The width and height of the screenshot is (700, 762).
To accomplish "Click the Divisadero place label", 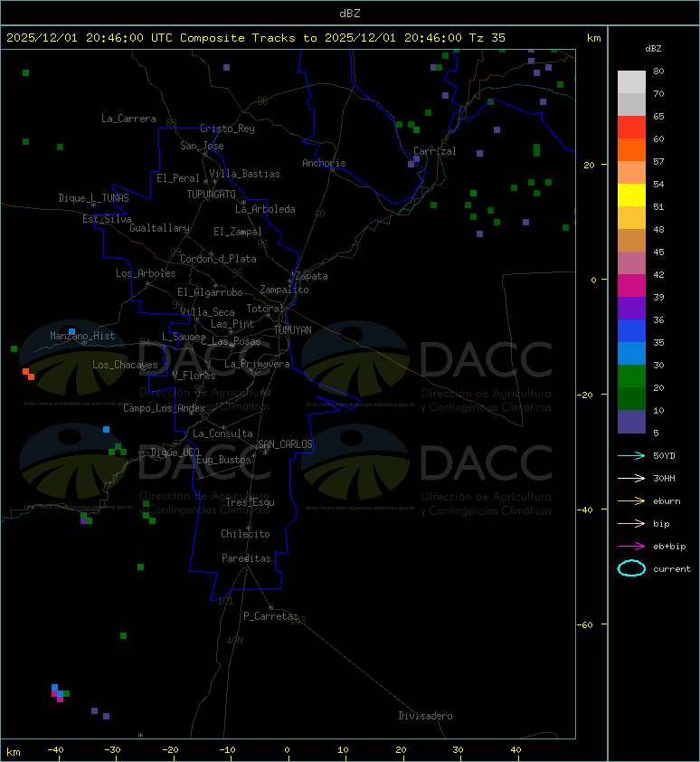I will pos(426,716).
